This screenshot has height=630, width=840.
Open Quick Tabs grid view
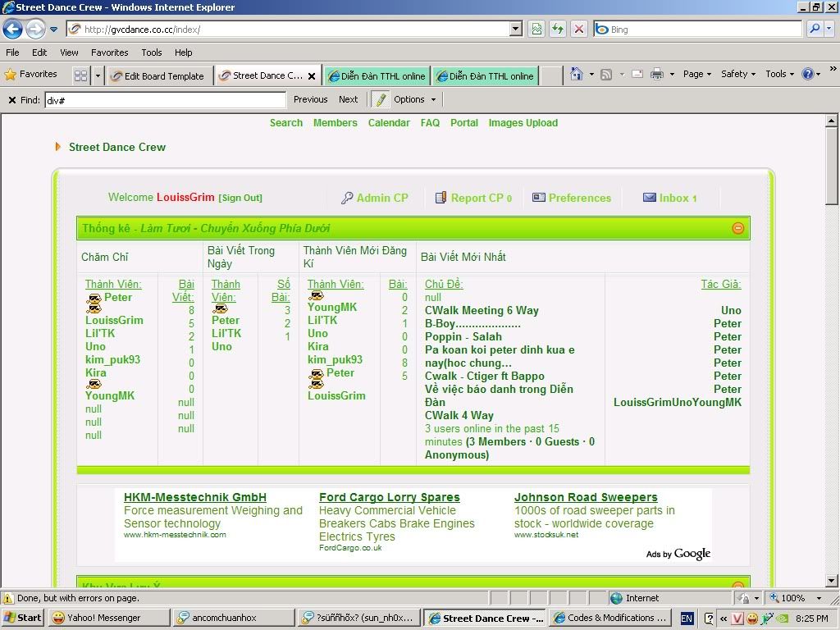pyautogui.click(x=80, y=75)
